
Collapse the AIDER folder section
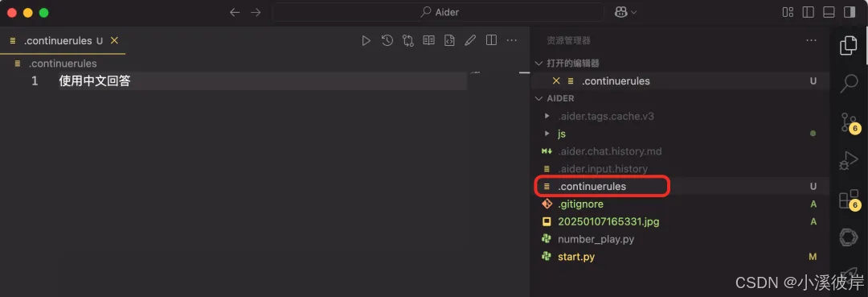coord(680,98)
